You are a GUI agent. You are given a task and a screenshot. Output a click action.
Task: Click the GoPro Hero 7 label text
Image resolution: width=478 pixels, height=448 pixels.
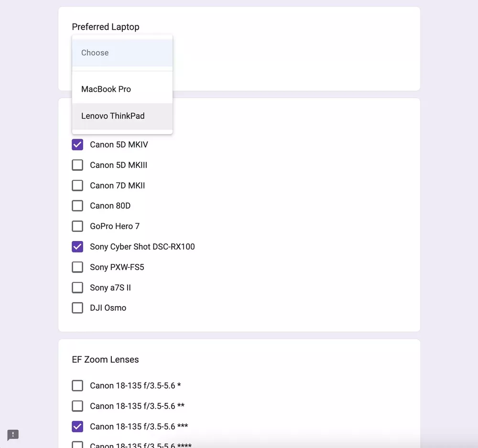click(x=115, y=226)
